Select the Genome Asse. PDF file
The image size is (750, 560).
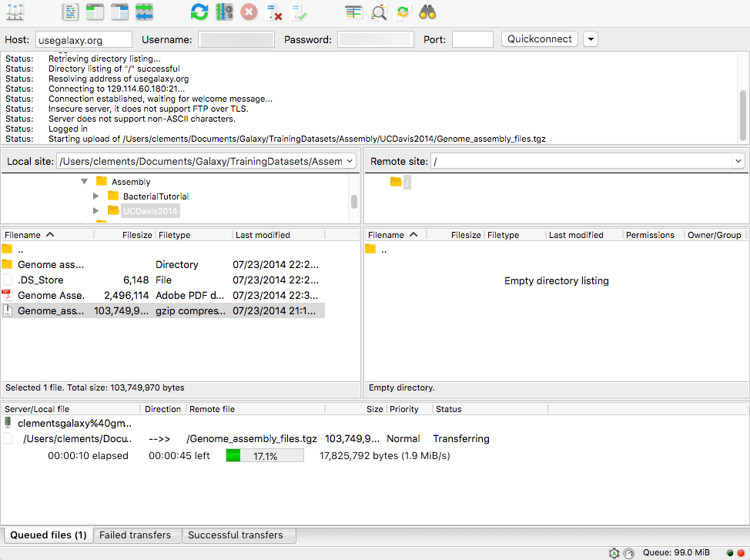tap(162, 295)
